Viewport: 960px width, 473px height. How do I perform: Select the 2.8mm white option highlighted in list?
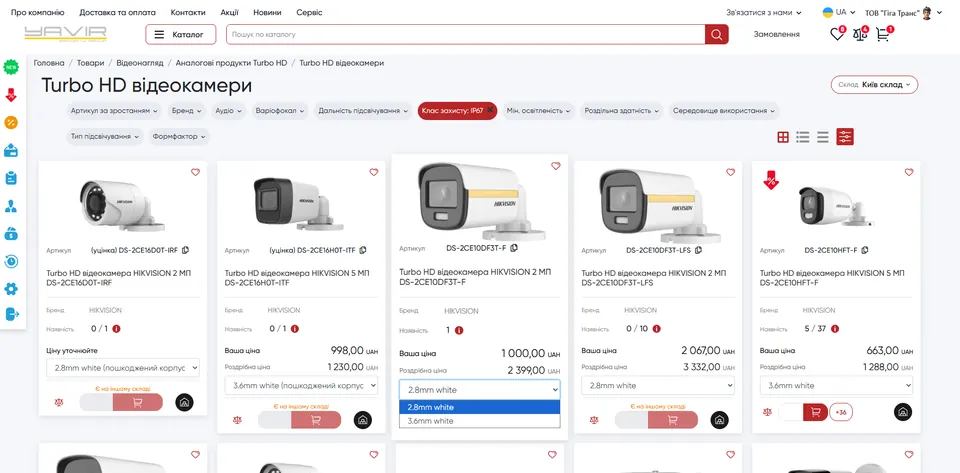pyautogui.click(x=479, y=408)
